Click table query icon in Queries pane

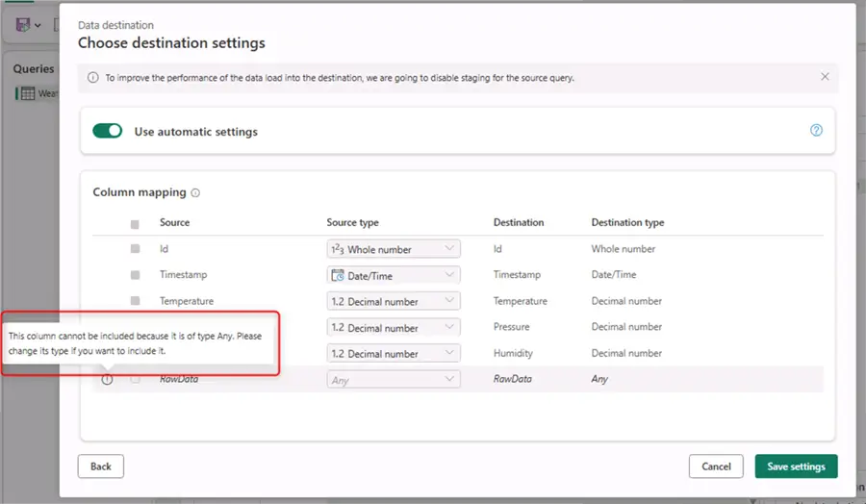click(28, 93)
